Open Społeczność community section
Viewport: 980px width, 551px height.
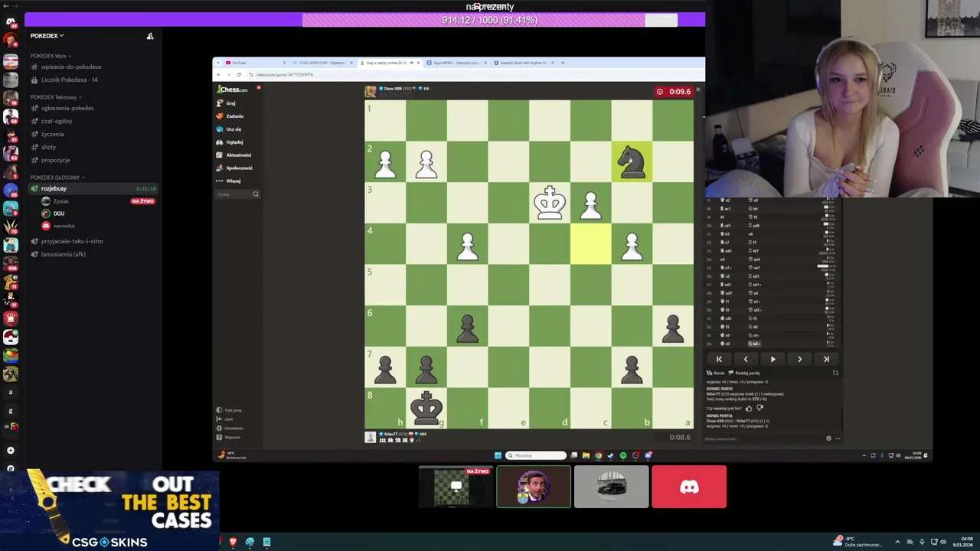click(x=234, y=168)
